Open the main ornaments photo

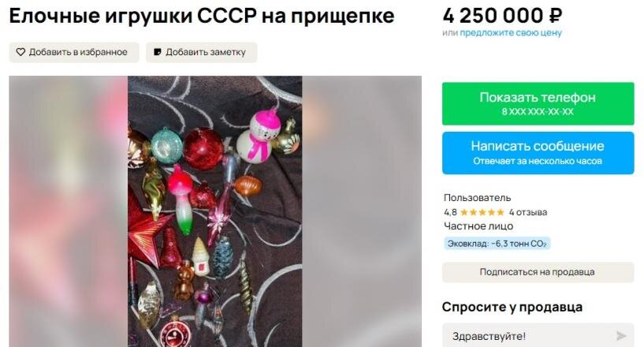coord(215,211)
